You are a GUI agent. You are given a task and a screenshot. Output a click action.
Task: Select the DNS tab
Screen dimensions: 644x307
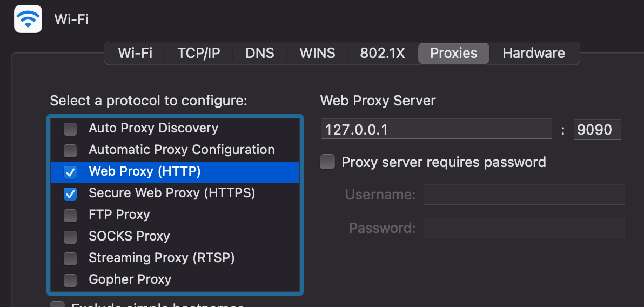click(259, 54)
